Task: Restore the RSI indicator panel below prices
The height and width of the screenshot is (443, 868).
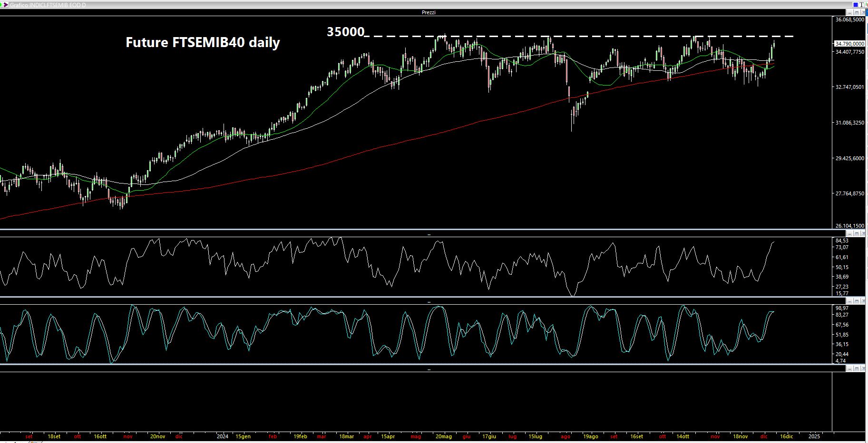Action: point(857,233)
